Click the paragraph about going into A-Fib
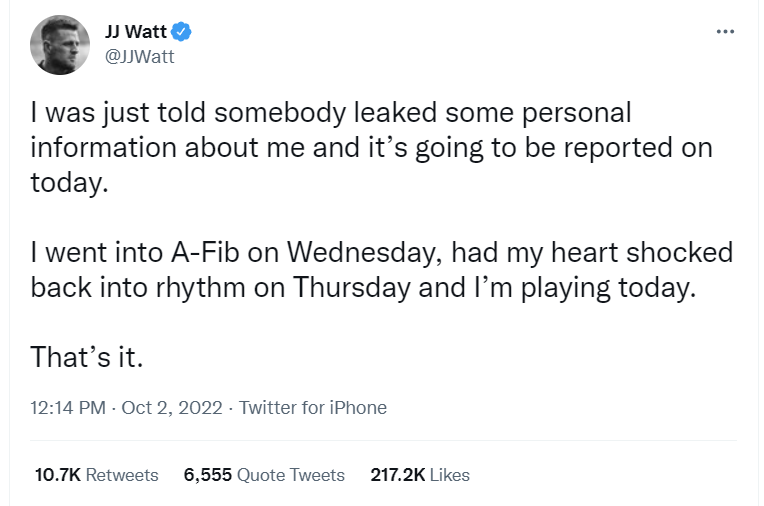The image size is (764, 506). (x=380, y=269)
